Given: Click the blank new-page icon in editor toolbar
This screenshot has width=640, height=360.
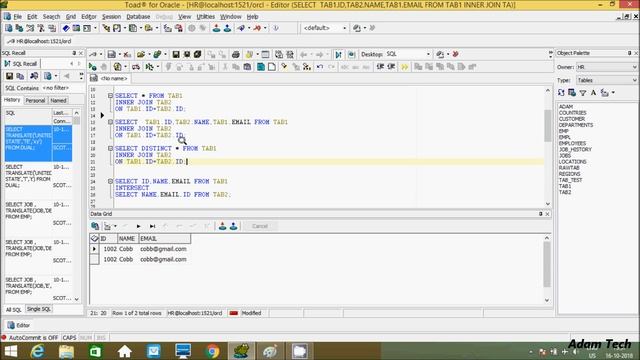Looking at the screenshot, I should pyautogui.click(x=272, y=67).
